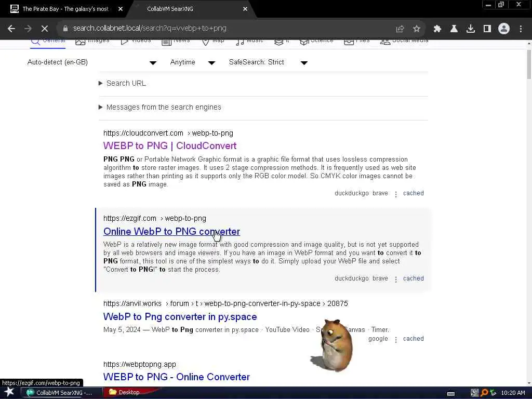Click the keyboard tray icon
This screenshot has height=399, width=532.
point(451,394)
